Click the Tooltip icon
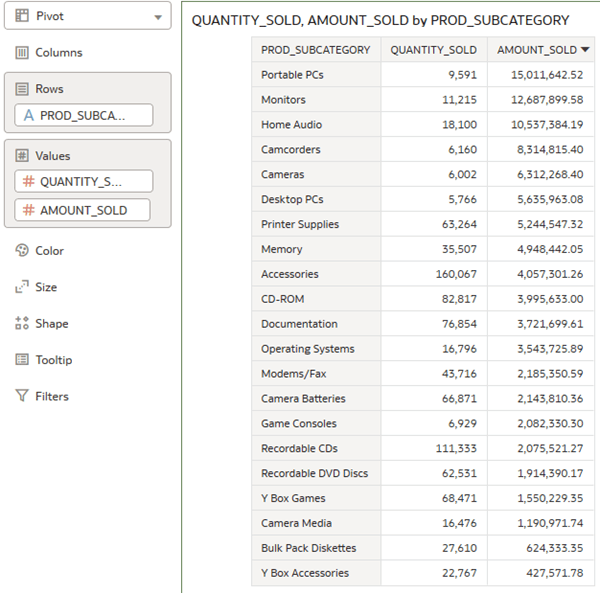Screen dimensions: 600x593 point(22,360)
